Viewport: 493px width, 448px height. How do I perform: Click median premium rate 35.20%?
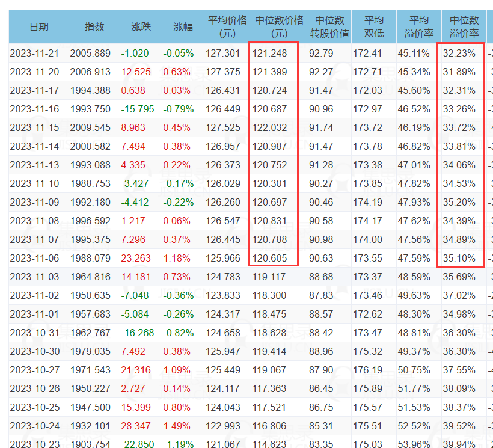pos(459,203)
